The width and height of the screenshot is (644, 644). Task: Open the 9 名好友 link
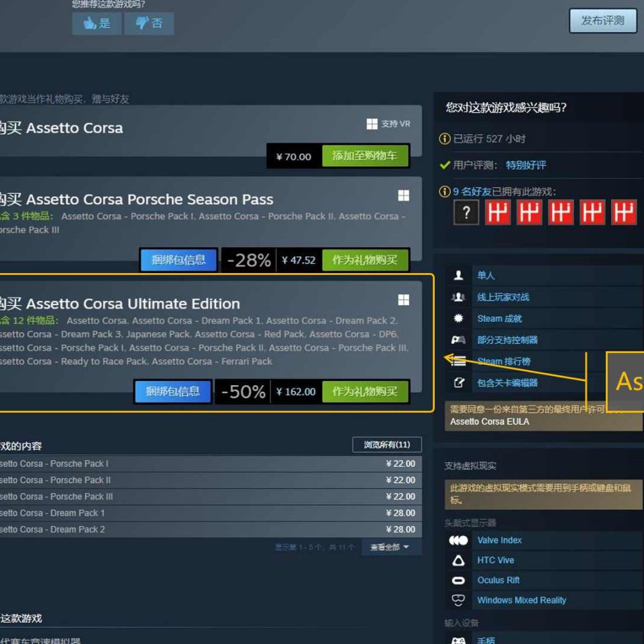point(472,191)
